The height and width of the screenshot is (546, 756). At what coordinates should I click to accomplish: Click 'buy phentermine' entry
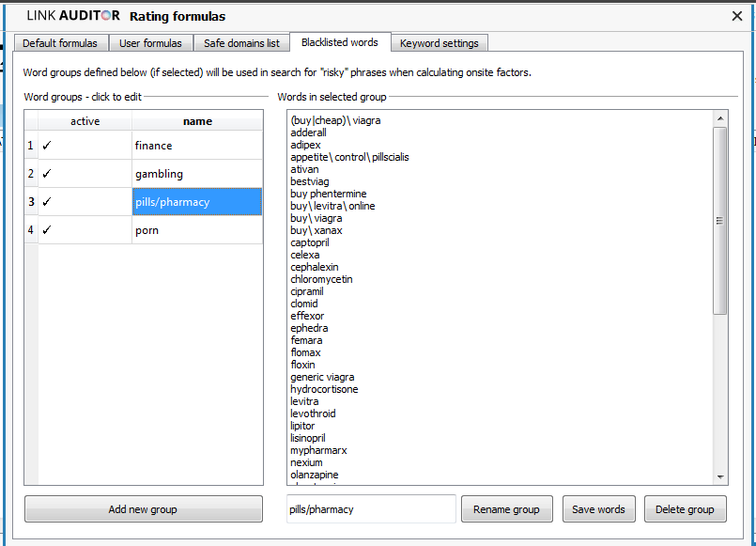(x=329, y=194)
